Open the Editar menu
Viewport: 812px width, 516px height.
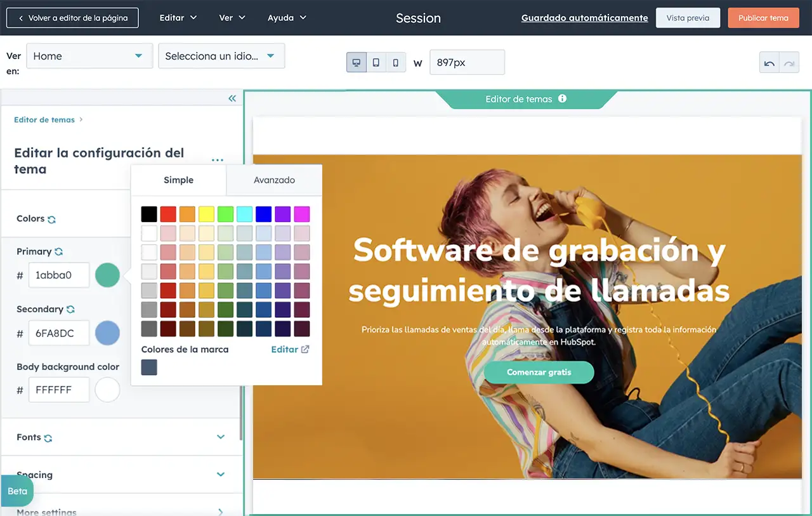(178, 18)
